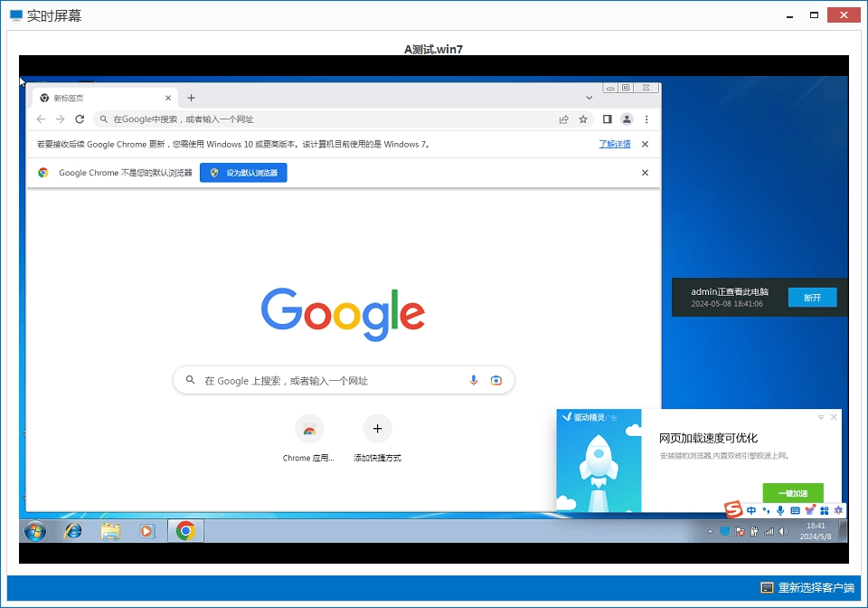The height and width of the screenshot is (608, 868).
Task: Click the Chrome address bar
Action: coord(344,119)
